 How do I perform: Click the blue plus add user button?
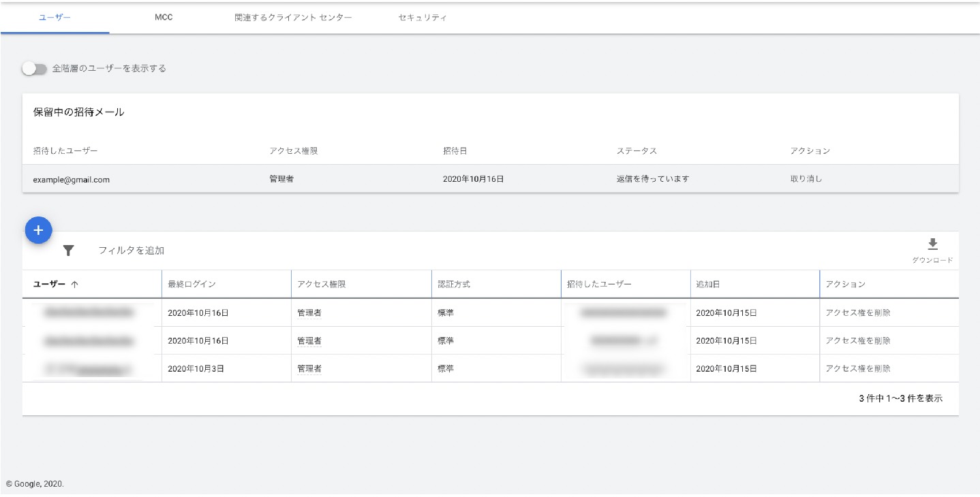click(38, 231)
